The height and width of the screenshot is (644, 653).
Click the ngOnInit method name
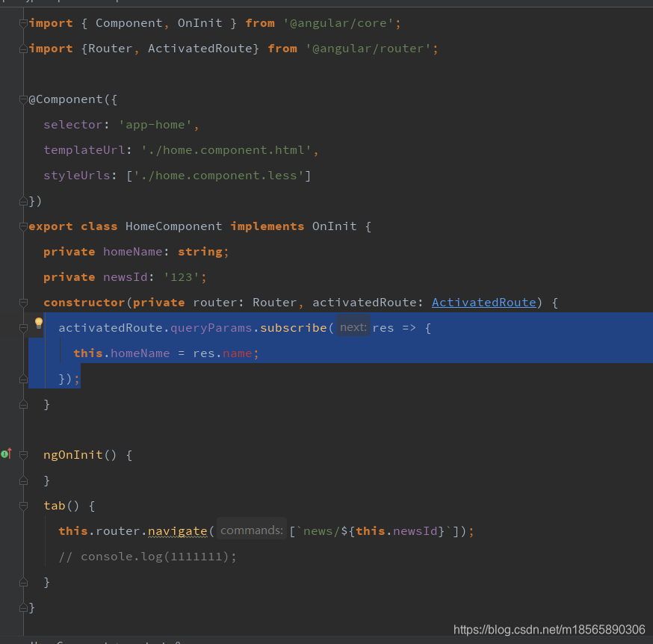(73, 455)
